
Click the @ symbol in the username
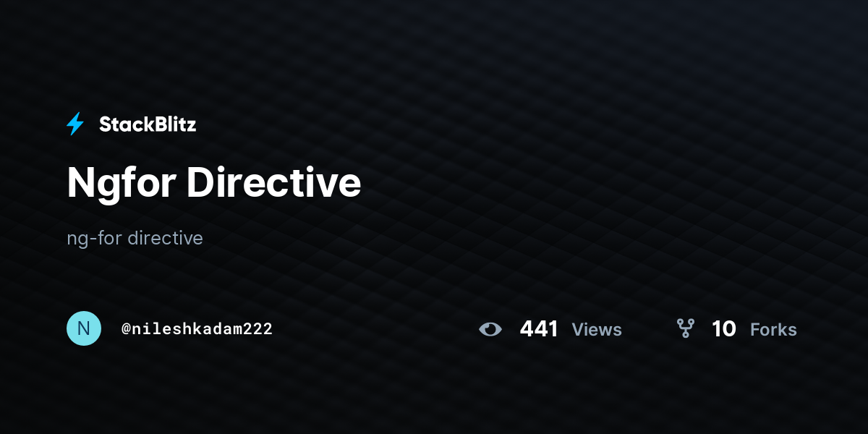126,329
